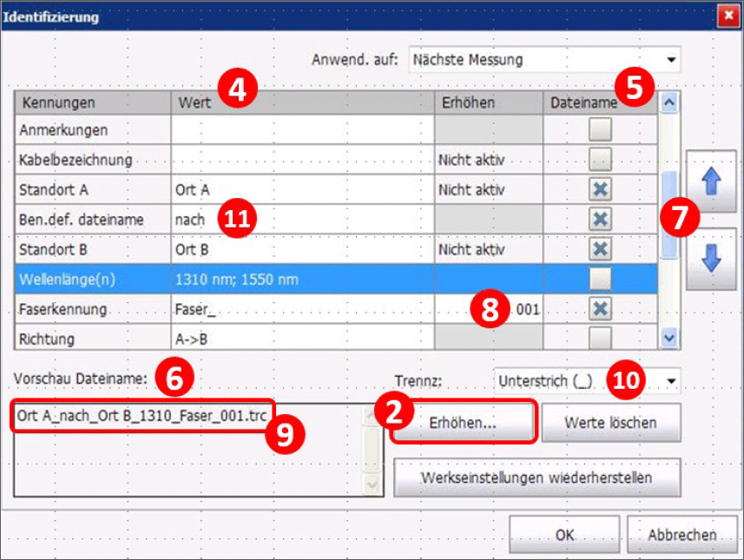
Task: Click the Werte löschen button
Action: [610, 423]
